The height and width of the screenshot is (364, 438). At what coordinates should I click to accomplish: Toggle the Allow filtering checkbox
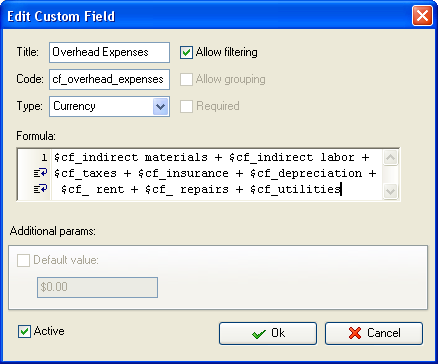point(186,53)
